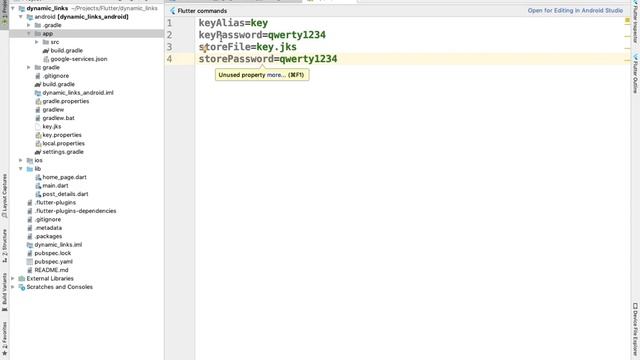Open home_page.dart file
Screen dimensions: 640x360
click(x=64, y=177)
